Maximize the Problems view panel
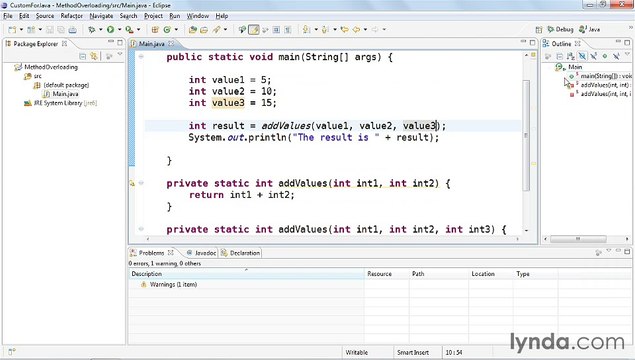This screenshot has height=360, width=635. pyautogui.click(x=627, y=251)
